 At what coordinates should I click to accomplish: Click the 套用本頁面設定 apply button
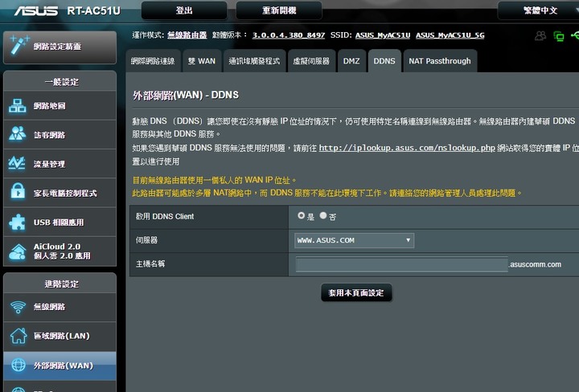pyautogui.click(x=356, y=293)
